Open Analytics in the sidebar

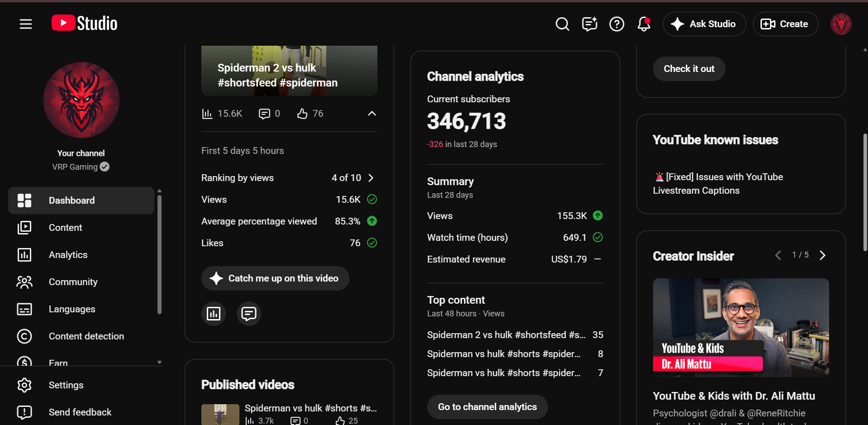point(81,255)
